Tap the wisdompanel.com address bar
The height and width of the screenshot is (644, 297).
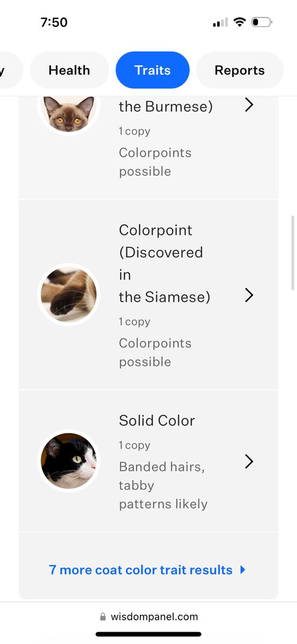click(x=148, y=617)
